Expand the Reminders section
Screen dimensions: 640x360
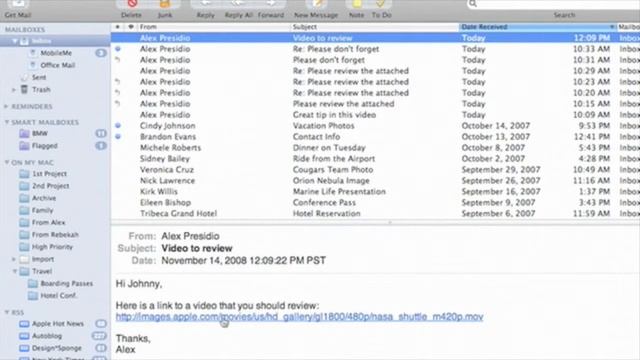pos(6,107)
